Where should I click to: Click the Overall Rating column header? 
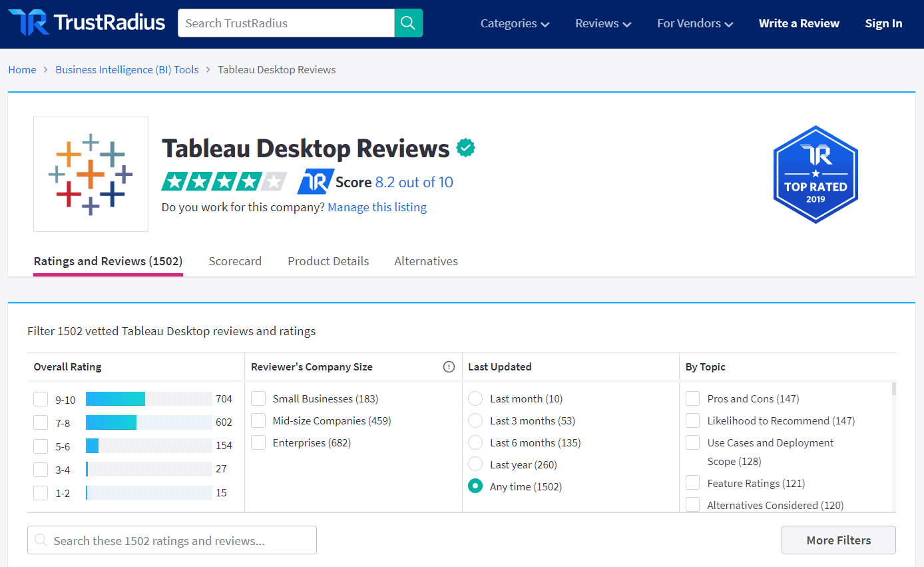(x=68, y=366)
